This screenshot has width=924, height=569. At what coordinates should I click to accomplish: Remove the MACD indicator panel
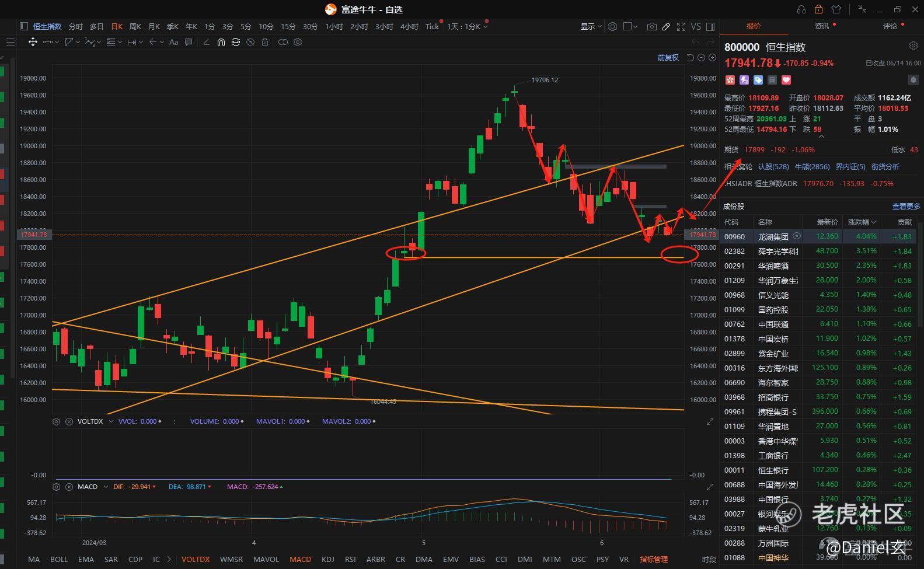pyautogui.click(x=69, y=487)
